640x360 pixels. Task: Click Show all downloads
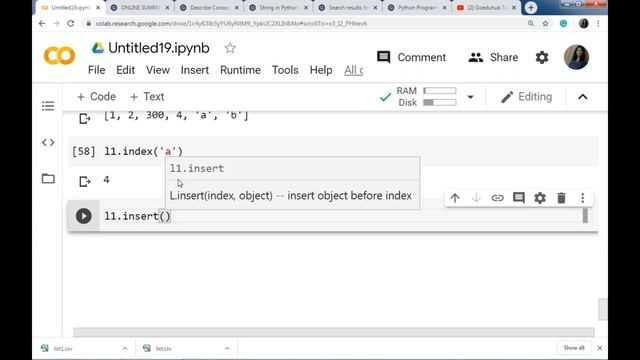[573, 348]
